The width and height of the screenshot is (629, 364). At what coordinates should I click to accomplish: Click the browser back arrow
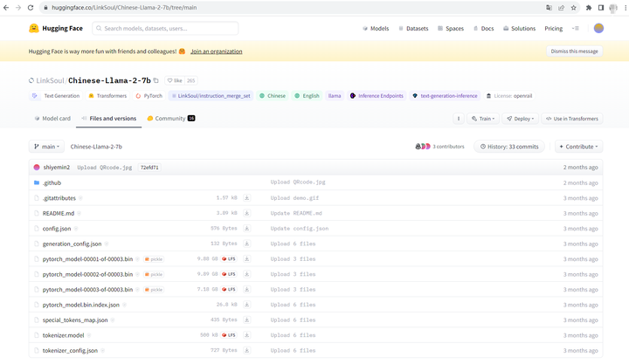click(x=6, y=8)
